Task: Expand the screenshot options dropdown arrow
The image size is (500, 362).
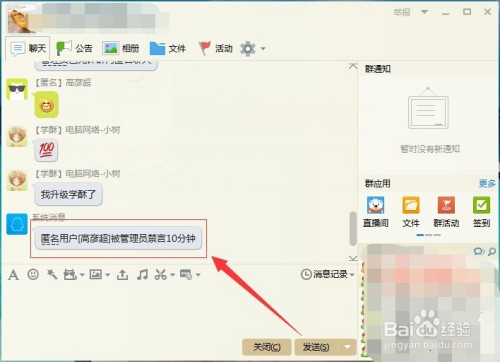Action: pyautogui.click(x=172, y=275)
